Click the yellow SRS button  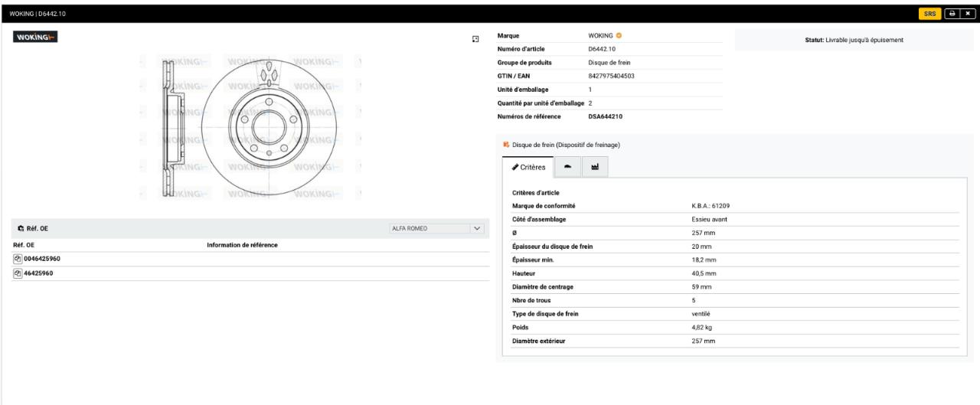(929, 13)
